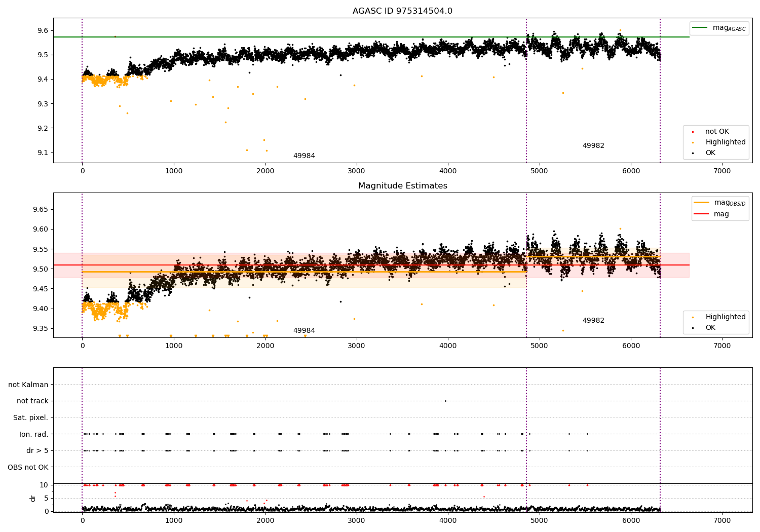Click the orange mag OBSID legend line
Viewport: 760px width, 532px height.
[701, 203]
